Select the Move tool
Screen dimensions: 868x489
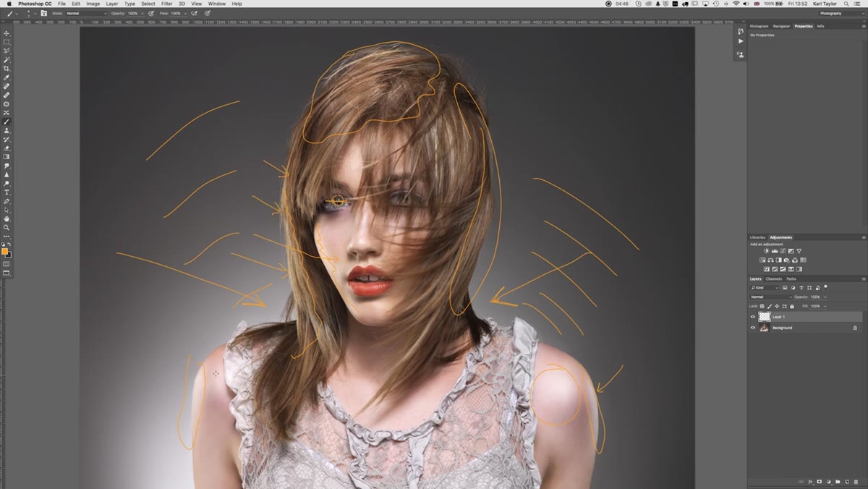point(7,33)
